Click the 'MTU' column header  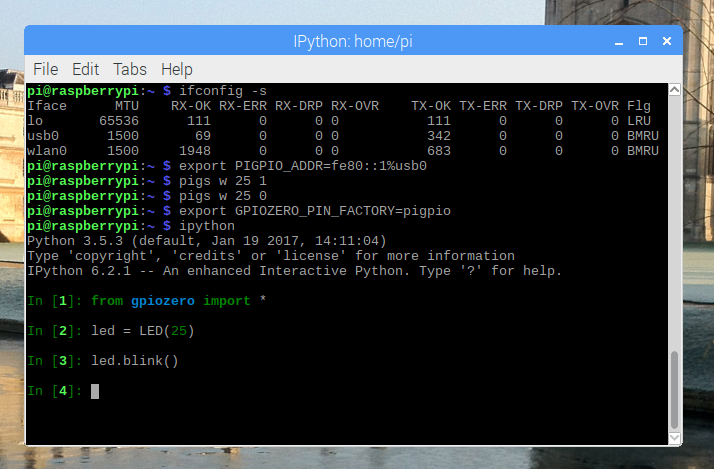point(127,106)
